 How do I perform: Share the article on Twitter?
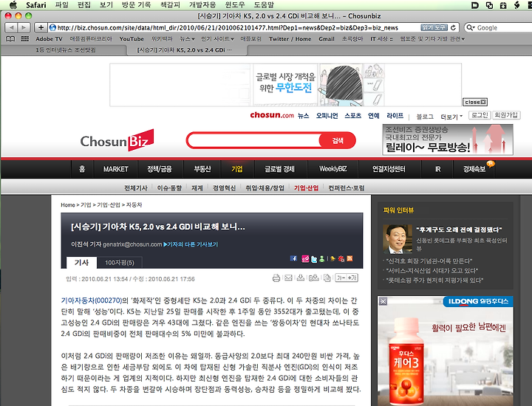click(x=314, y=259)
